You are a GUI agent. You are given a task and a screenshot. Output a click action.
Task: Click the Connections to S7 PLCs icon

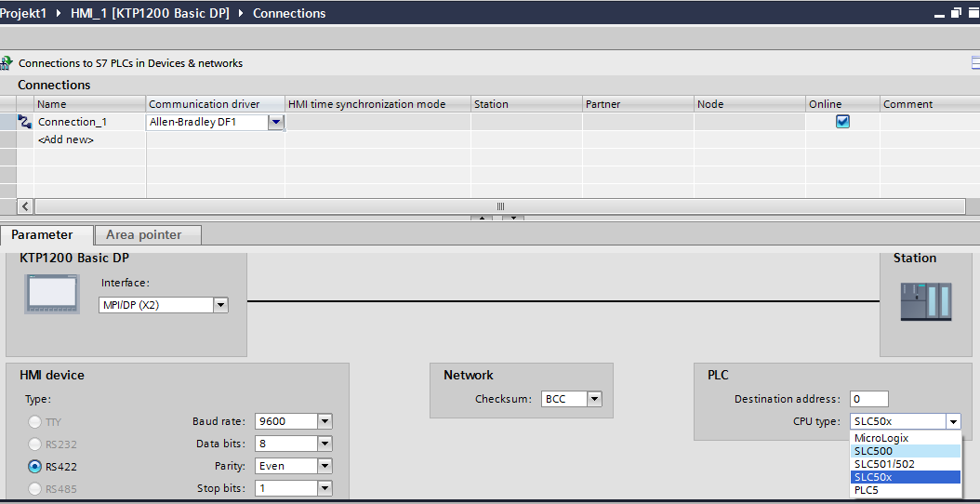[x=6, y=62]
